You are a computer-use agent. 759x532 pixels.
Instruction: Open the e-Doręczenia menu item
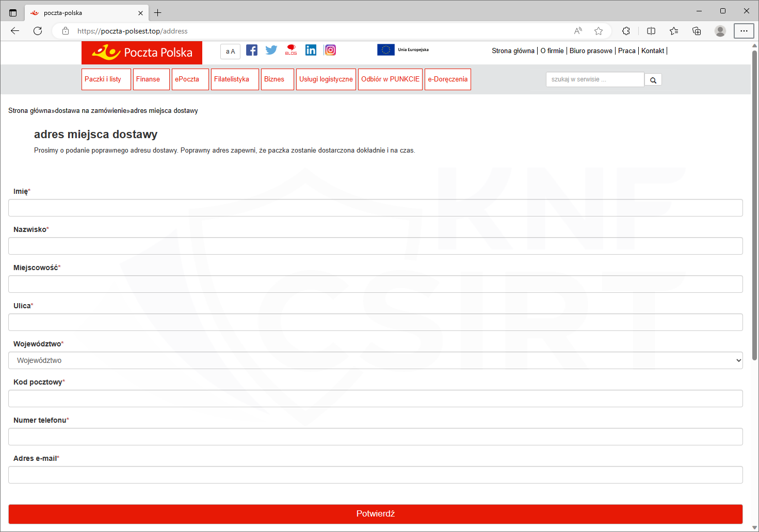tap(447, 79)
